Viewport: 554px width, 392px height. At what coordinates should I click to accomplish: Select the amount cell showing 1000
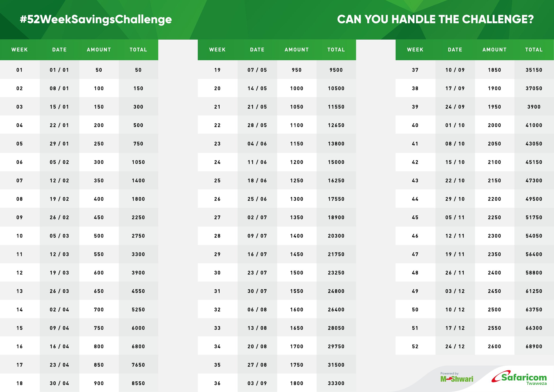(297, 88)
